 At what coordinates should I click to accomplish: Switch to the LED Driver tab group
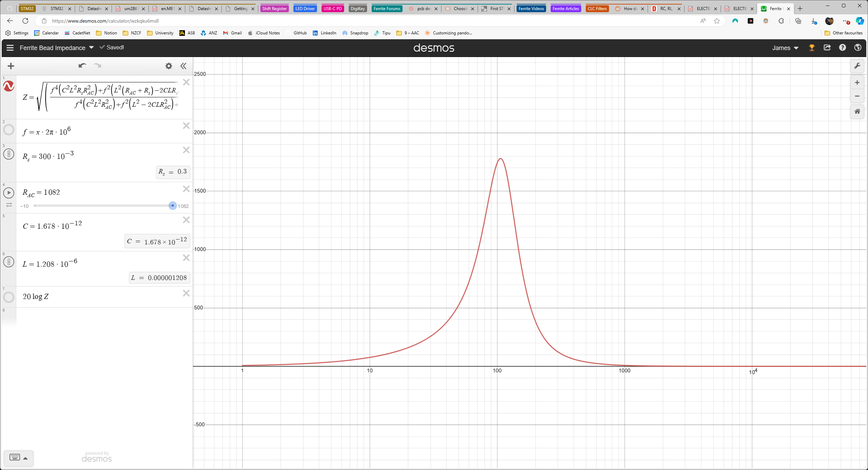pyautogui.click(x=305, y=9)
